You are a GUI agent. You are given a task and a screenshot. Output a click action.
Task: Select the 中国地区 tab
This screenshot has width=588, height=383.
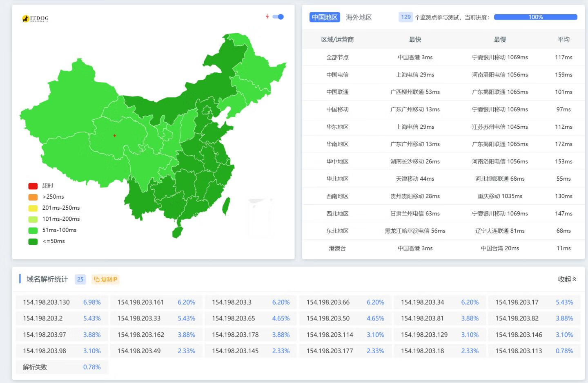[325, 17]
